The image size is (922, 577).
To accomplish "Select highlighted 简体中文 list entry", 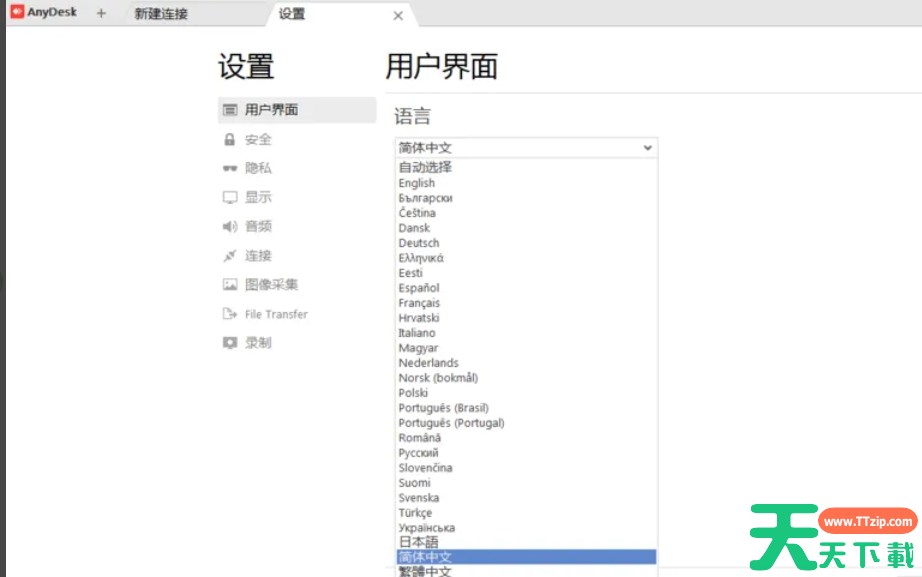I will (x=526, y=557).
